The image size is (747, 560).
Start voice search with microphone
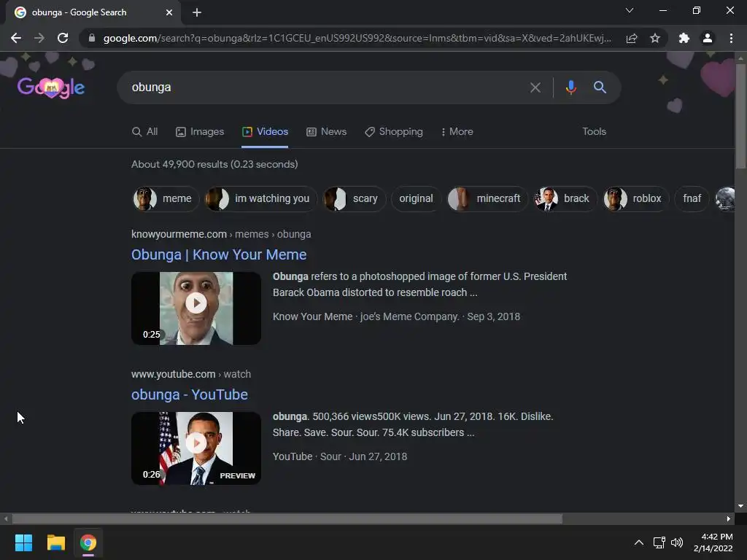(x=570, y=87)
